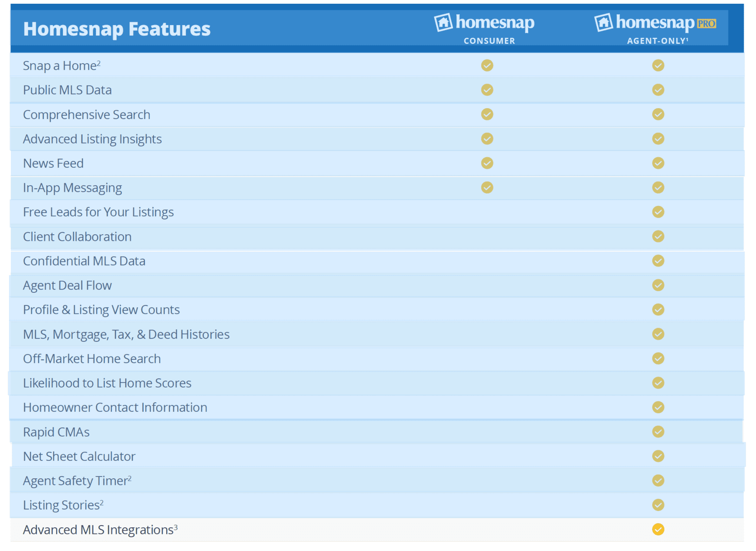Select the Rapid CMAs feature text
Image resolution: width=756 pixels, height=551 pixels.
point(56,432)
